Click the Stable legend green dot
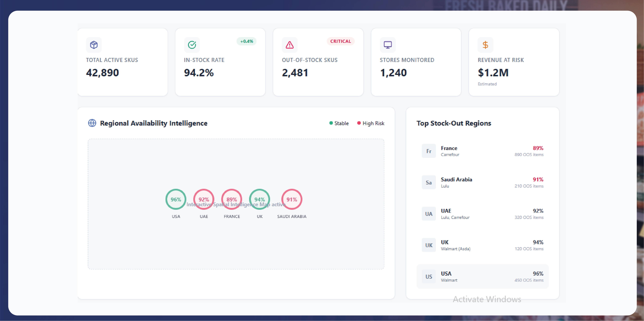This screenshot has width=644, height=321. pos(331,123)
